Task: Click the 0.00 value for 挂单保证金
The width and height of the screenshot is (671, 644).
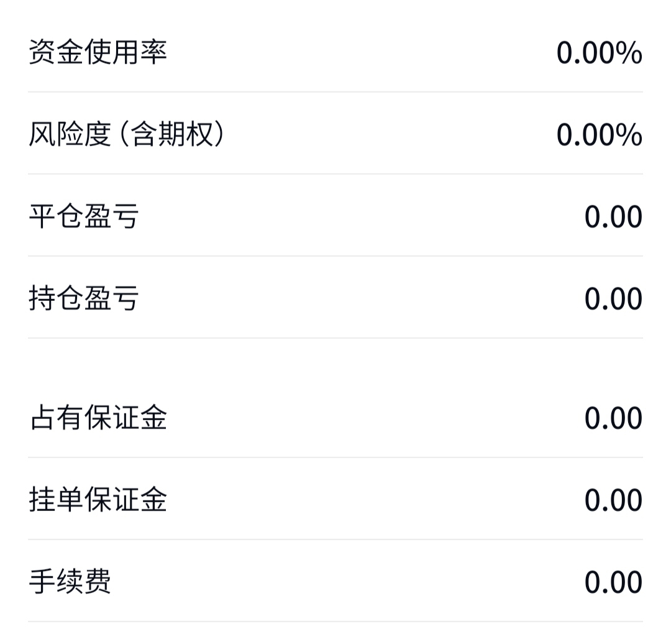Action: pos(613,500)
